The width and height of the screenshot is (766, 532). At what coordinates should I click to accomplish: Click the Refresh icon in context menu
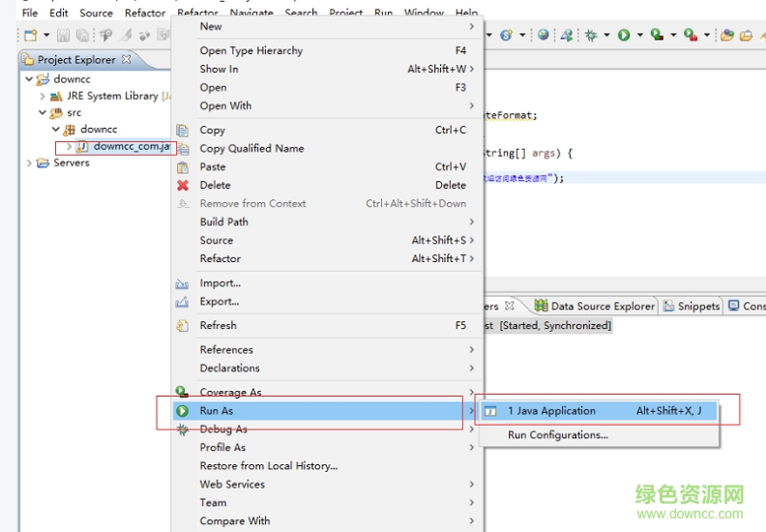(183, 326)
